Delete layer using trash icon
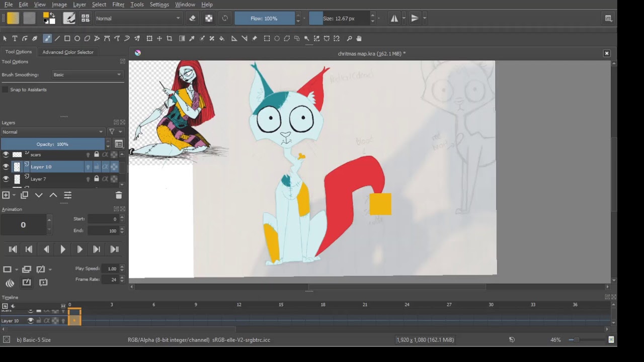This screenshot has height=362, width=644. [119, 195]
